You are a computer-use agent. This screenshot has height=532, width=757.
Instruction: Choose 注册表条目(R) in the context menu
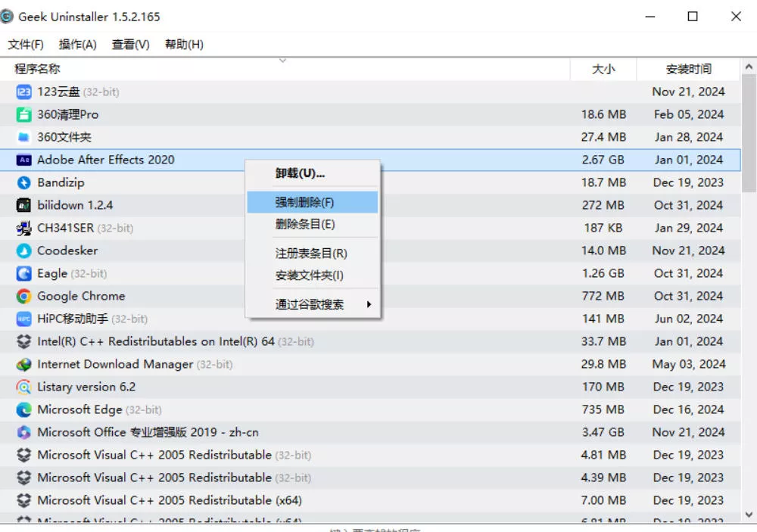(x=313, y=253)
